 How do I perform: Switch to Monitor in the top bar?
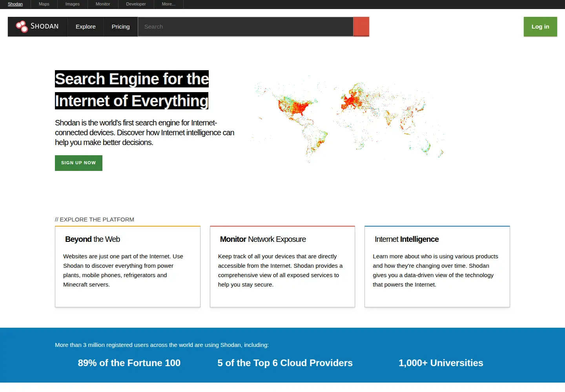(x=103, y=4)
